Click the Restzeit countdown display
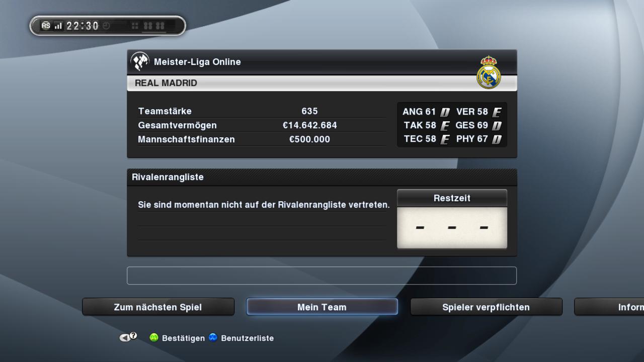 [452, 228]
